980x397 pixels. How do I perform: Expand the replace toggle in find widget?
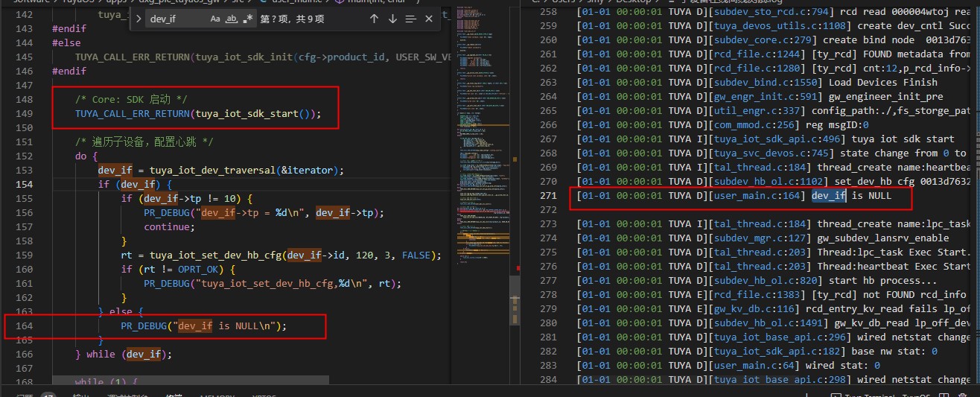tap(137, 18)
